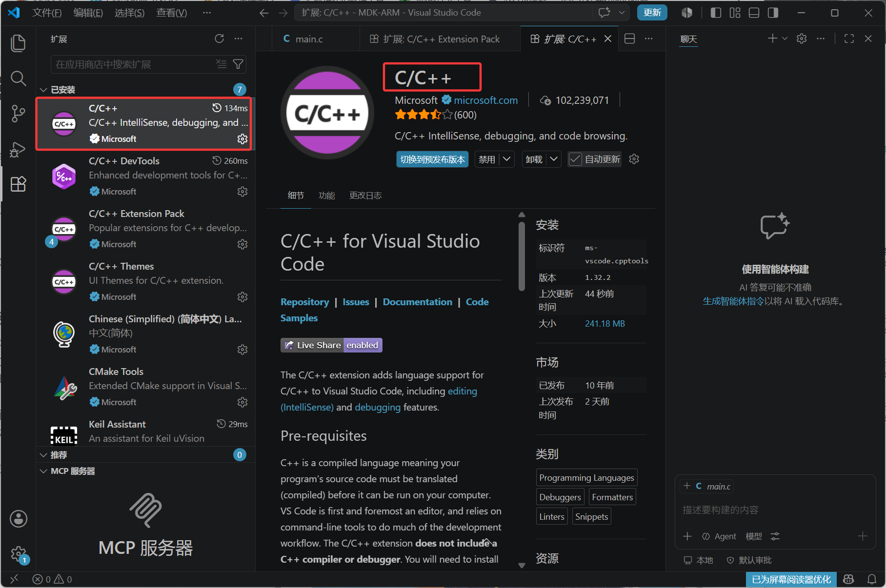Open the Accounts menu icon

pos(19,519)
